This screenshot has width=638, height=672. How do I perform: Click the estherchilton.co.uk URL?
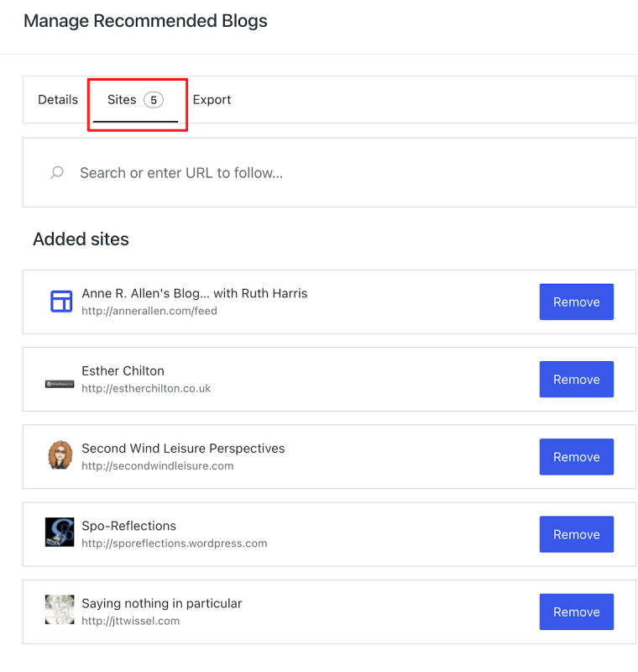tap(145, 388)
